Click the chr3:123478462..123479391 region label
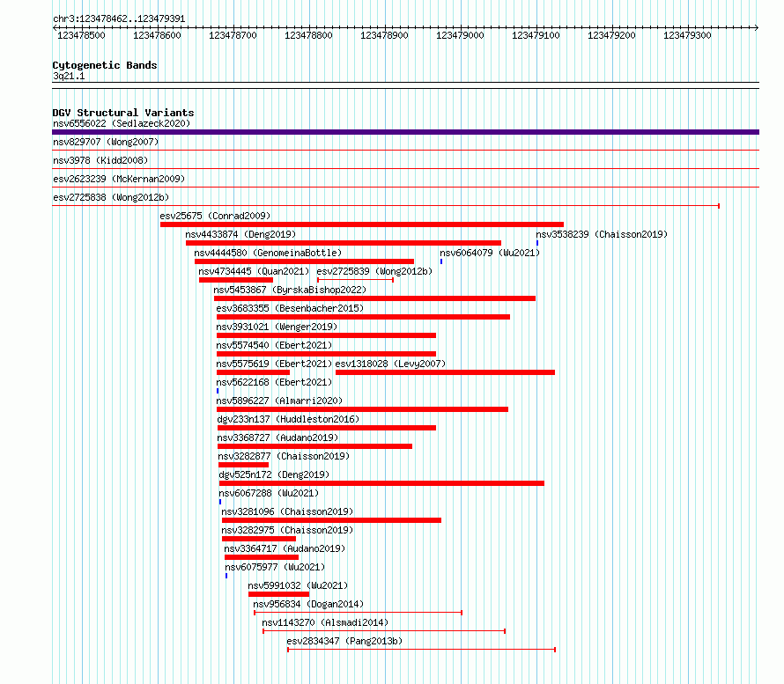 tap(119, 18)
